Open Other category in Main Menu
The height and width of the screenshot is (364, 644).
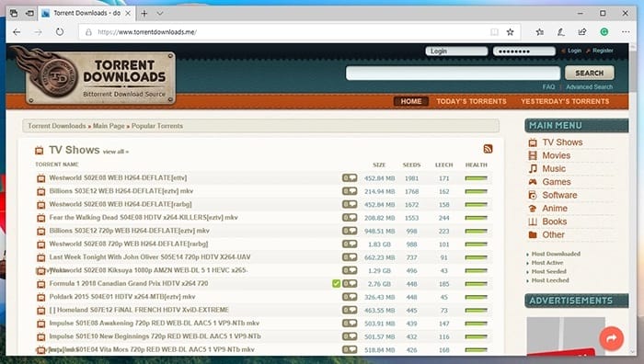553,234
